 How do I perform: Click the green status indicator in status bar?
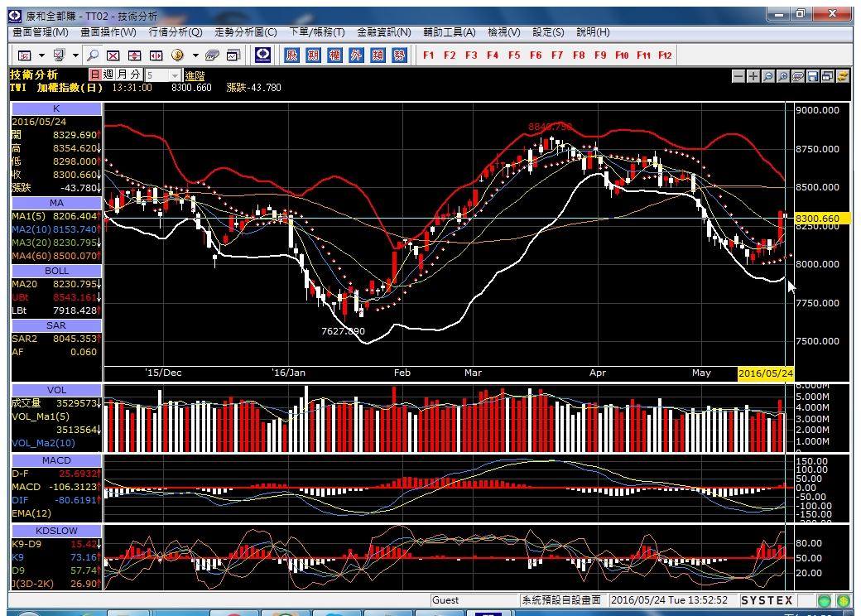point(825,600)
